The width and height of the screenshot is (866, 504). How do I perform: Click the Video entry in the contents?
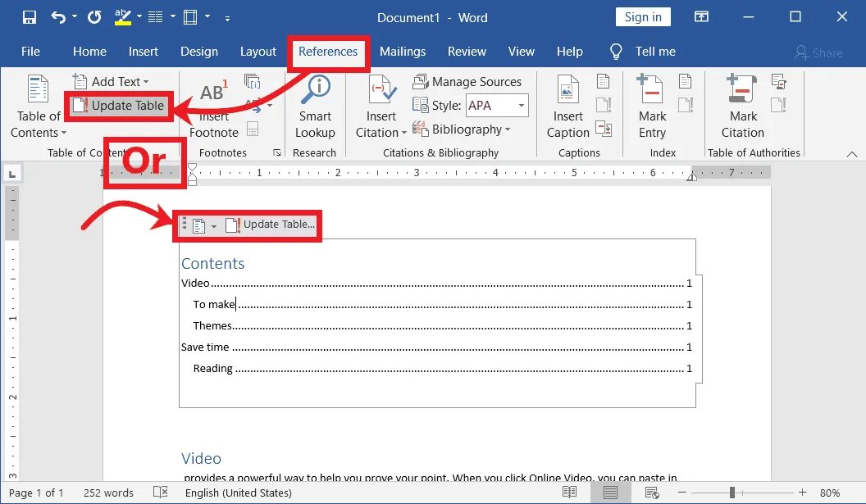click(436, 284)
